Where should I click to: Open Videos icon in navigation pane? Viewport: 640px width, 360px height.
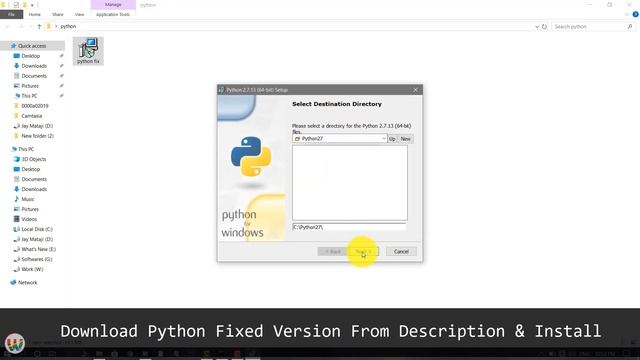(17, 219)
